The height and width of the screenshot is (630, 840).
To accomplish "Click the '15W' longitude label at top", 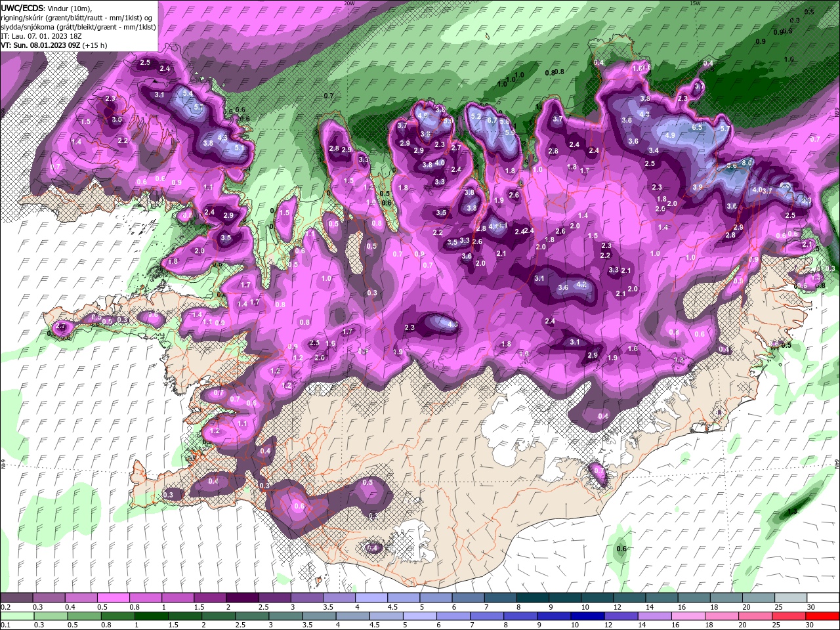I will (x=696, y=3).
